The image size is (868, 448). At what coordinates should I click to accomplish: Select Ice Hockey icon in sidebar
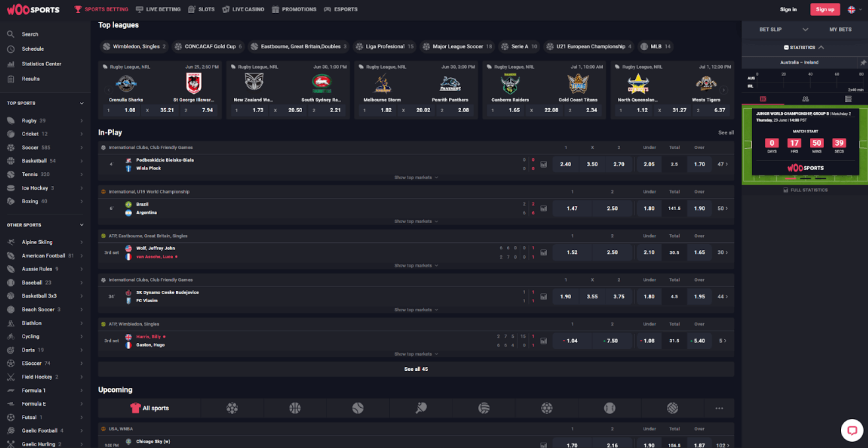click(11, 188)
